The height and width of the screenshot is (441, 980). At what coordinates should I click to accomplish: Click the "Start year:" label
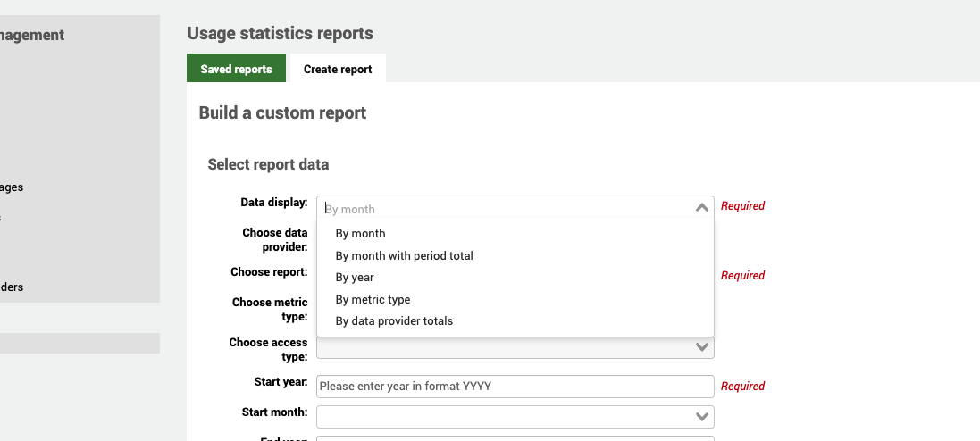coord(281,382)
